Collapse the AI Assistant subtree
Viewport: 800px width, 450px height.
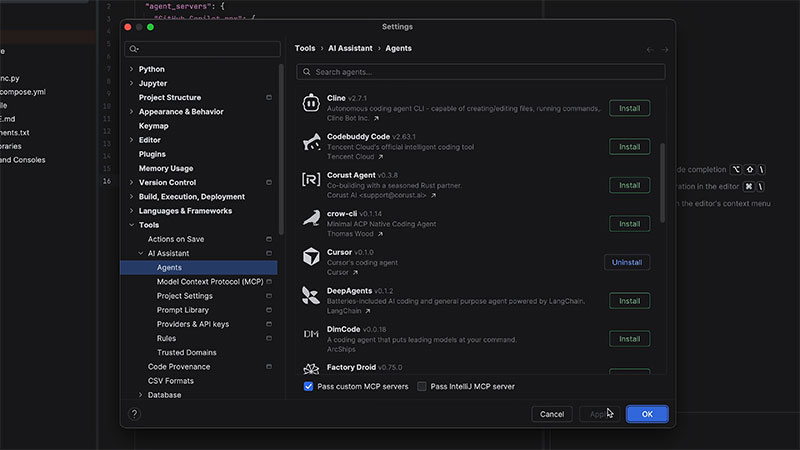141,253
